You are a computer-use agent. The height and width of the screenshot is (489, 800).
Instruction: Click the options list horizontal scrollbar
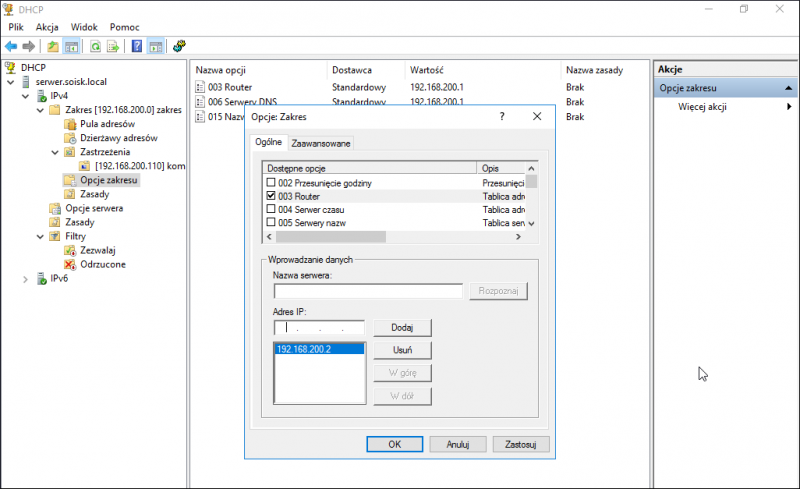click(x=330, y=237)
